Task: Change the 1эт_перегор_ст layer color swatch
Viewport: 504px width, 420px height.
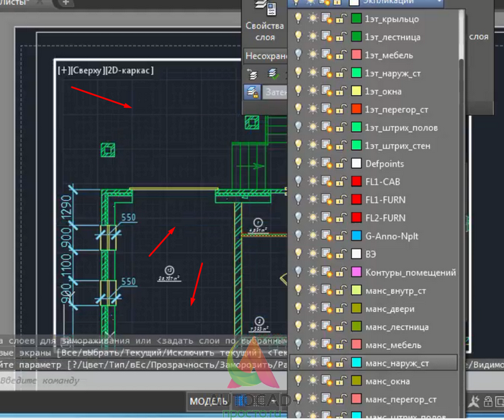Action: [x=356, y=109]
